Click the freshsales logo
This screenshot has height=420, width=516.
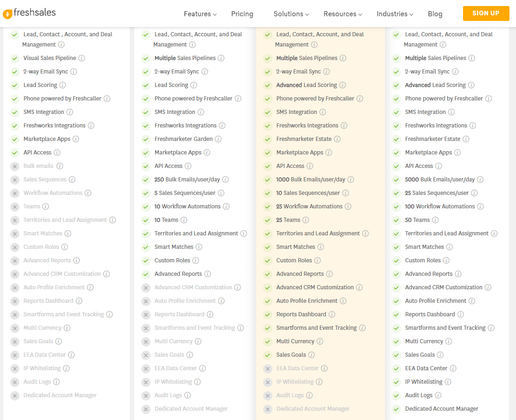point(29,13)
